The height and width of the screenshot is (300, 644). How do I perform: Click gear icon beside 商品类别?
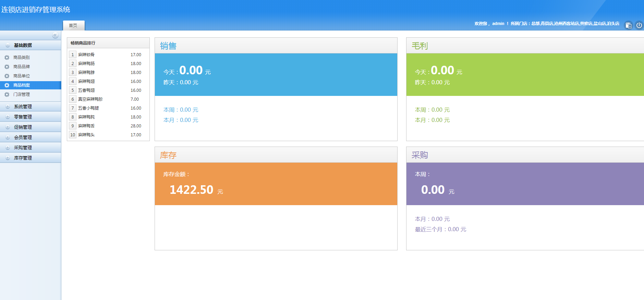tap(7, 58)
